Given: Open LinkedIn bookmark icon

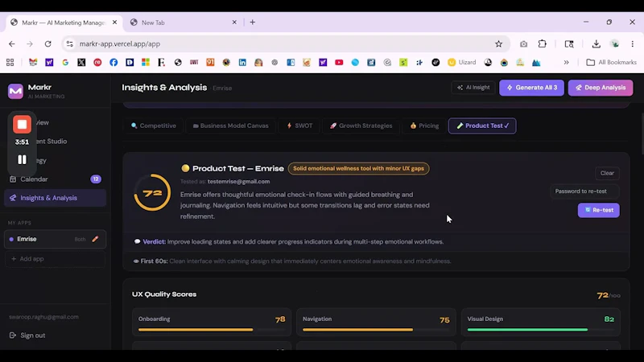Looking at the screenshot, I should 242,63.
